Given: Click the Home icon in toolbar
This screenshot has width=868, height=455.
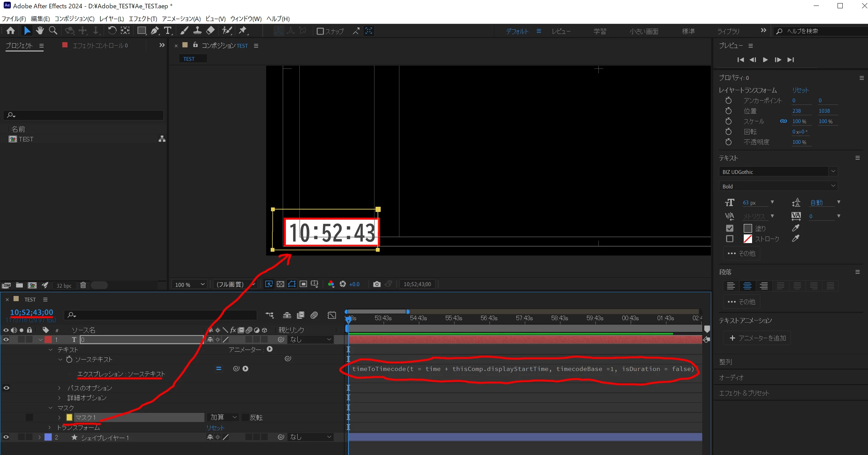Looking at the screenshot, I should pos(11,31).
